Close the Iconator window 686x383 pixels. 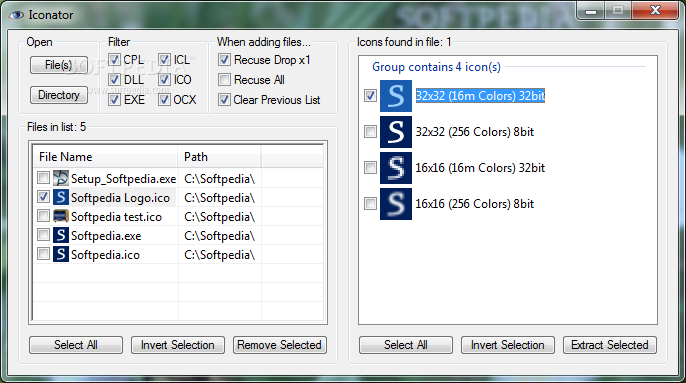(655, 11)
